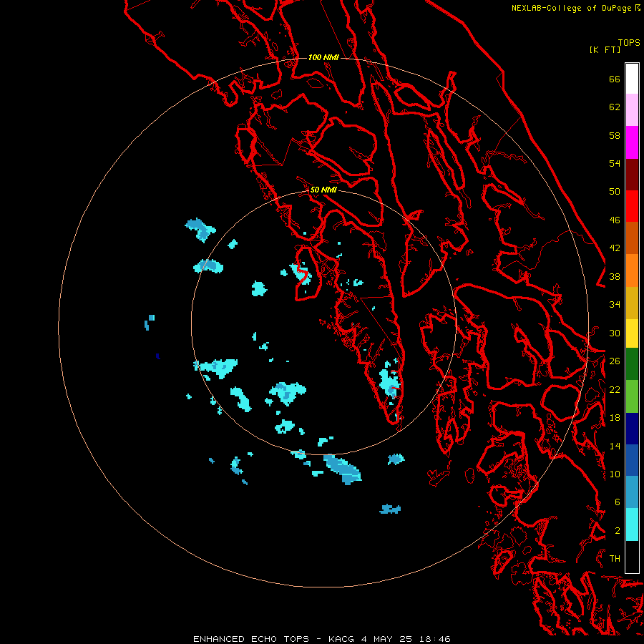This screenshot has height=644, width=644.
Task: Click the Enhanced Echo Tops caption text
Action: [x=321, y=639]
